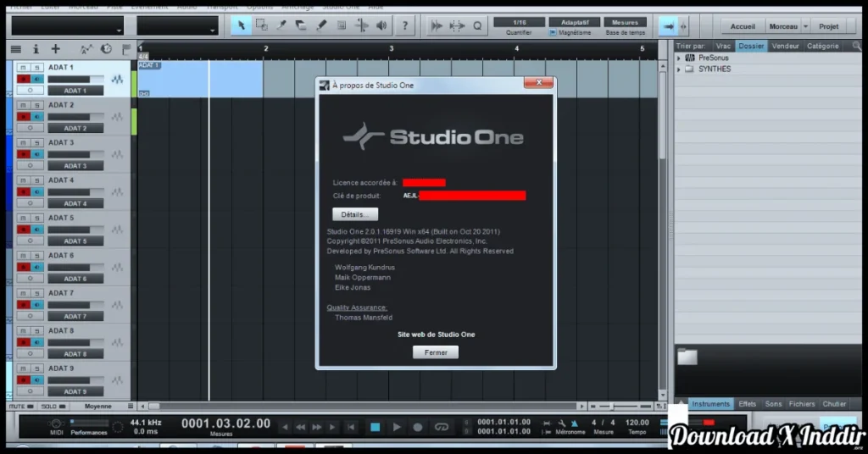
Task: Click the return to zero button
Action: click(351, 427)
